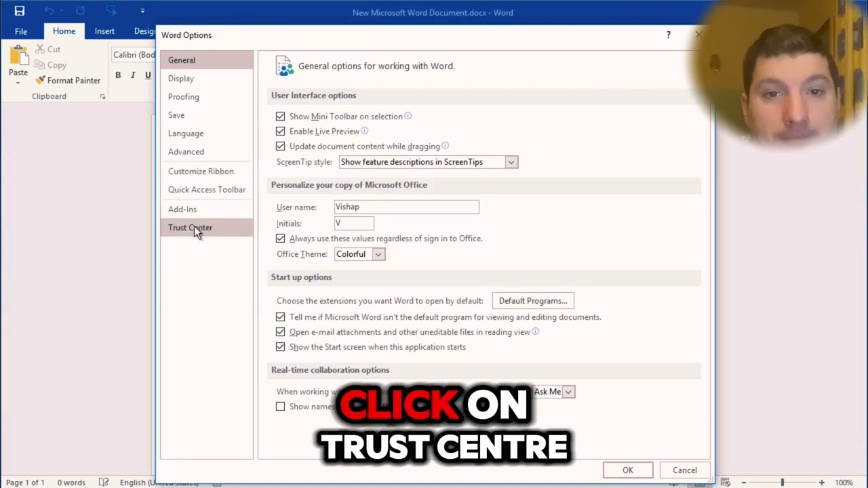Select the Format Painter brush
This screenshot has height=488, width=868.
point(40,80)
